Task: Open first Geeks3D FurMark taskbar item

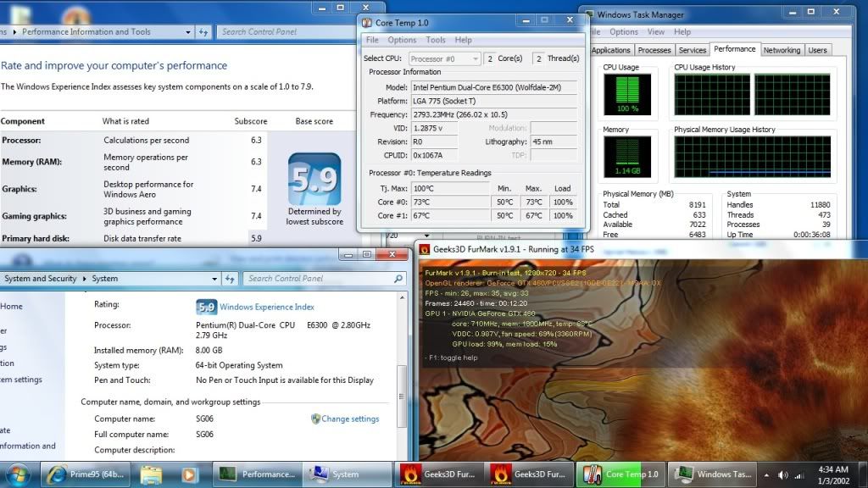Action: [438, 474]
